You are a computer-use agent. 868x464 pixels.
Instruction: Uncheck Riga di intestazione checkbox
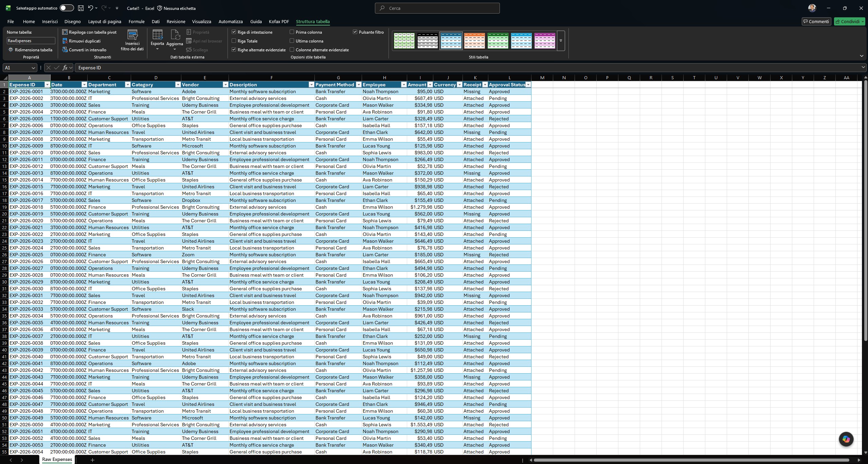tap(234, 32)
